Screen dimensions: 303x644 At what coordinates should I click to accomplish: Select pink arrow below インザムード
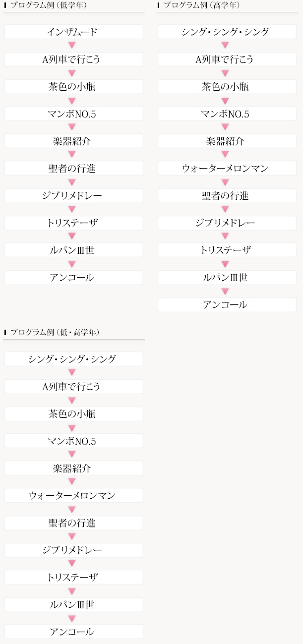pos(72,46)
